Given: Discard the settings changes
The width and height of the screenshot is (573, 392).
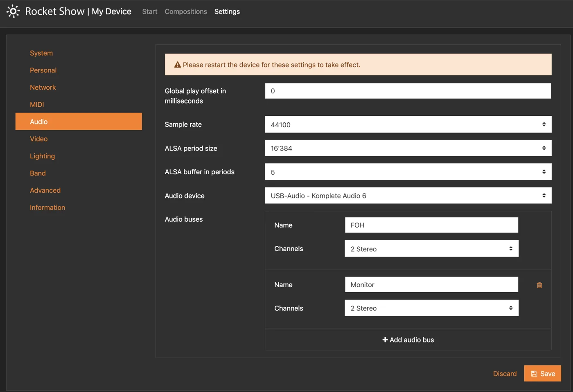Looking at the screenshot, I should click(x=505, y=374).
